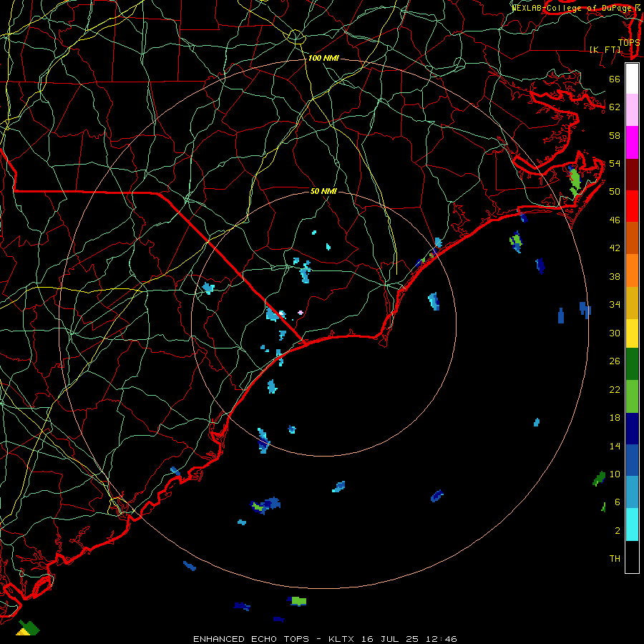Click the 6 legend value

(617, 502)
